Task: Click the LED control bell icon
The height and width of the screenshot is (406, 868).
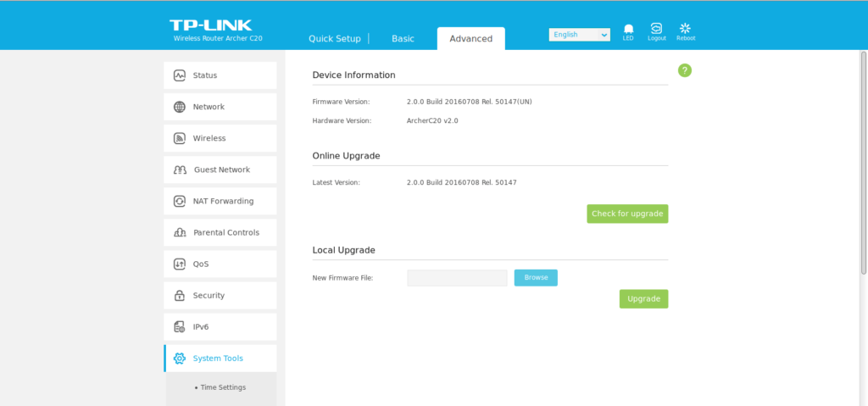Action: point(628,29)
